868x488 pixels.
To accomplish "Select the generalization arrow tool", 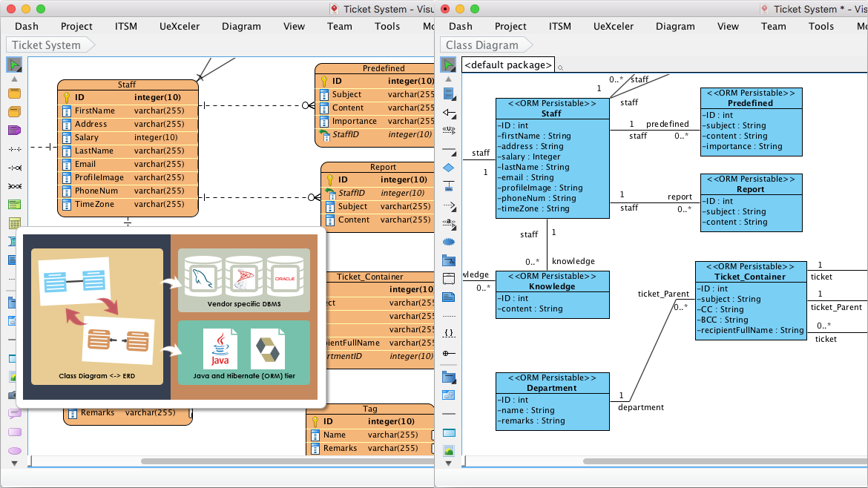I will (x=448, y=113).
